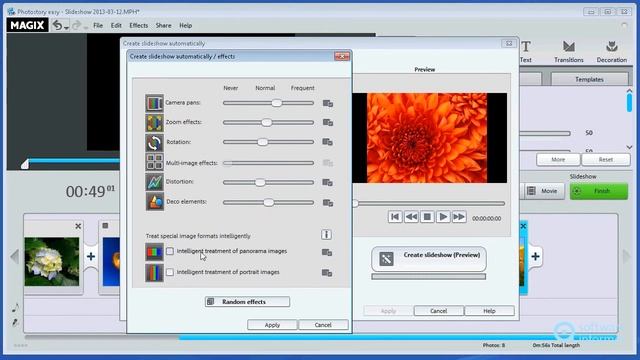Open the Transitions panel
The width and height of the screenshot is (640, 360).
coord(569,51)
